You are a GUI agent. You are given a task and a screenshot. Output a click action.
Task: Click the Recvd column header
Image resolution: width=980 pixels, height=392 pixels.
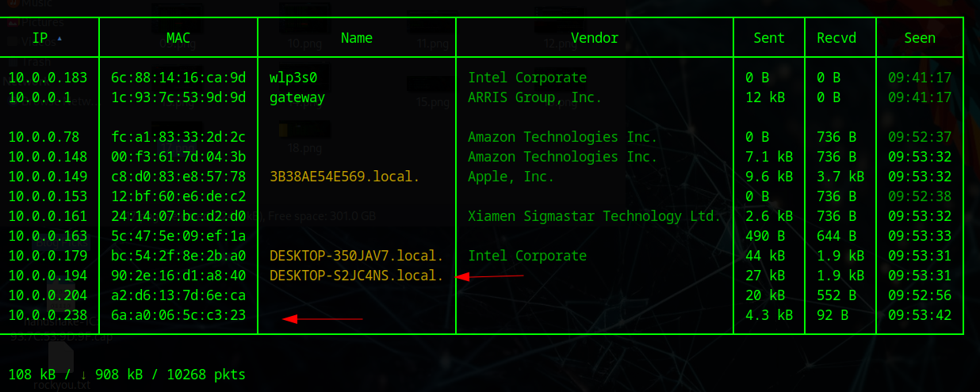(x=836, y=38)
